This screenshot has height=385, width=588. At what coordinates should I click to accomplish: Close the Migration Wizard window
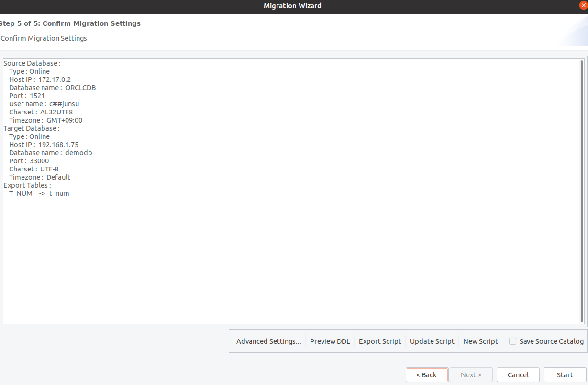(x=583, y=6)
